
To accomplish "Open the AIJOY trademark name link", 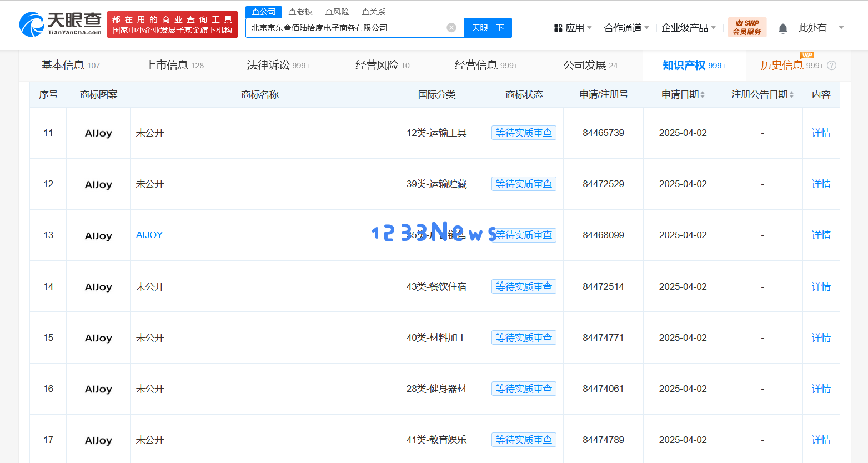I will pyautogui.click(x=149, y=235).
